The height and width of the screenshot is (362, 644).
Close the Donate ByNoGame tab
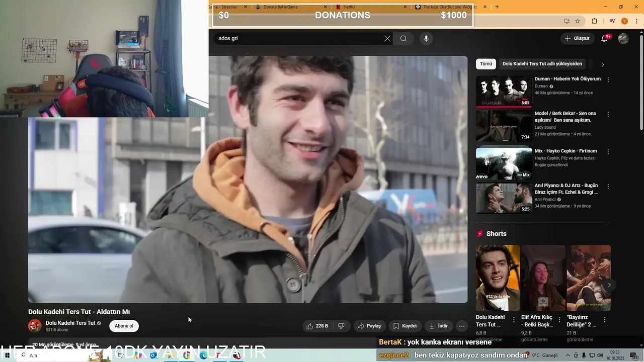click(325, 7)
